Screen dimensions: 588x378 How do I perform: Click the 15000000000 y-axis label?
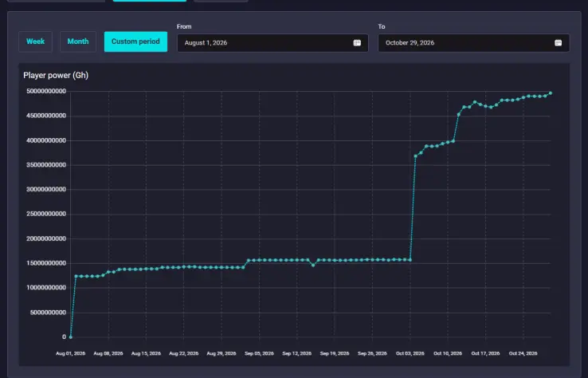(x=46, y=263)
